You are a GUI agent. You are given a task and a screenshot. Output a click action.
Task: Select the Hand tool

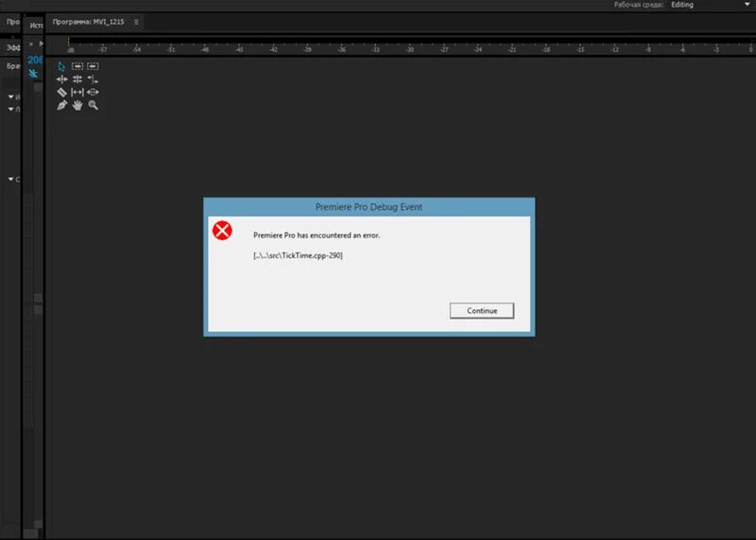pos(77,105)
